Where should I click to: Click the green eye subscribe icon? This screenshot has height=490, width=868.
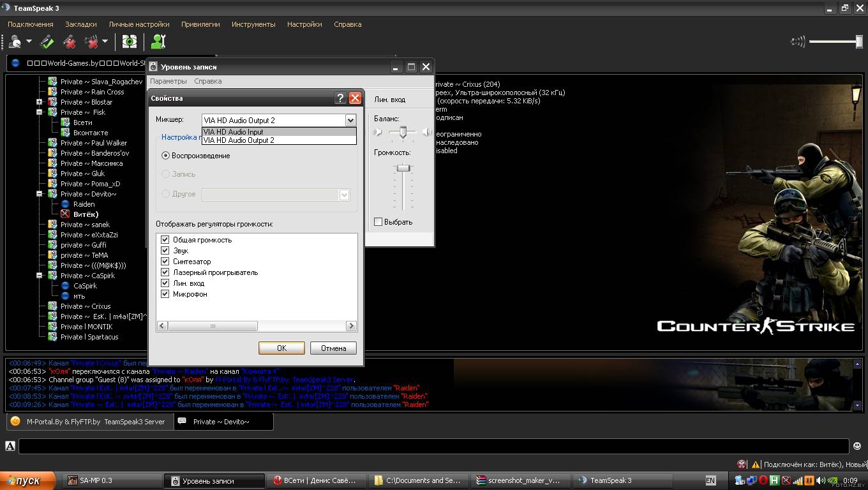pos(130,42)
